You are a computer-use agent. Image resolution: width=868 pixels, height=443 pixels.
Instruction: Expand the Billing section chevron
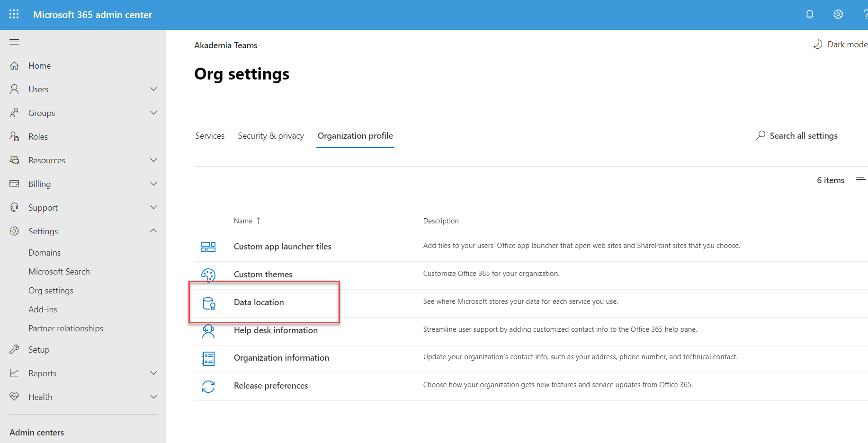point(153,184)
